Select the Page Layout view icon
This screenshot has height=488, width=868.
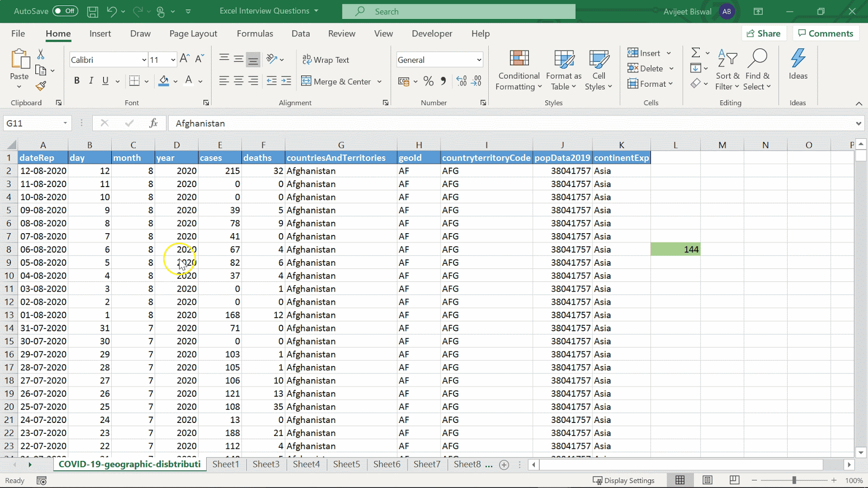[707, 480]
